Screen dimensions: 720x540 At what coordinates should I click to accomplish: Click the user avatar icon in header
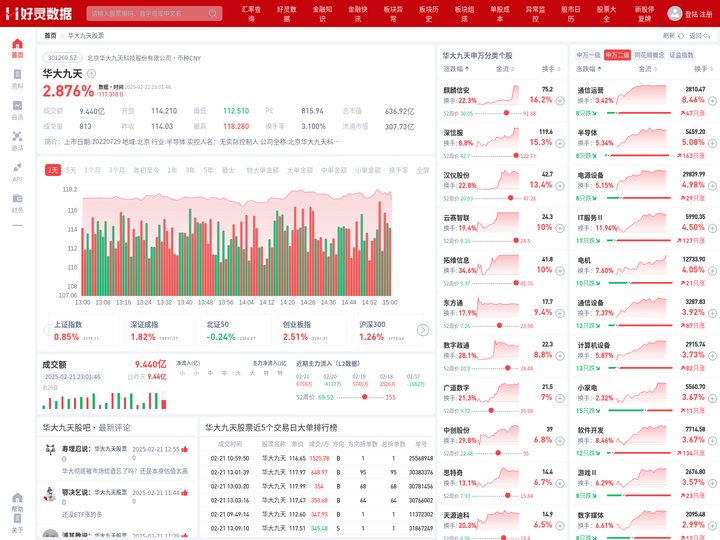[675, 13]
